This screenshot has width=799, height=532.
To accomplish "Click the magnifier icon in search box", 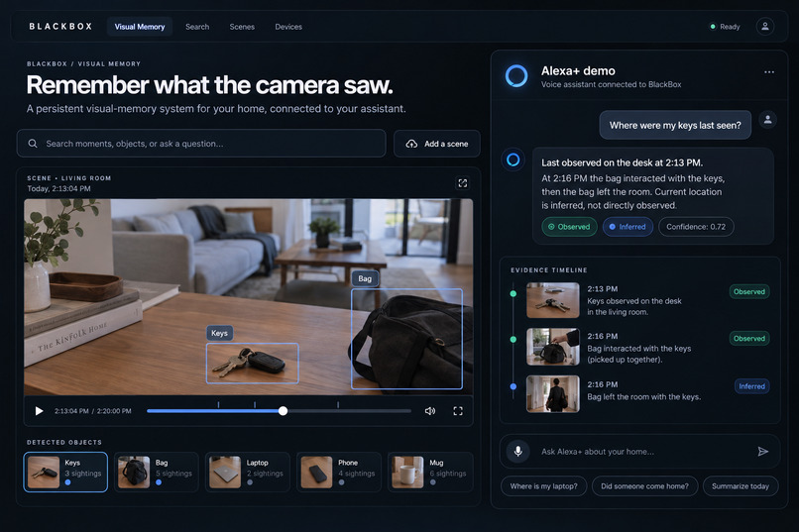I will pyautogui.click(x=33, y=144).
